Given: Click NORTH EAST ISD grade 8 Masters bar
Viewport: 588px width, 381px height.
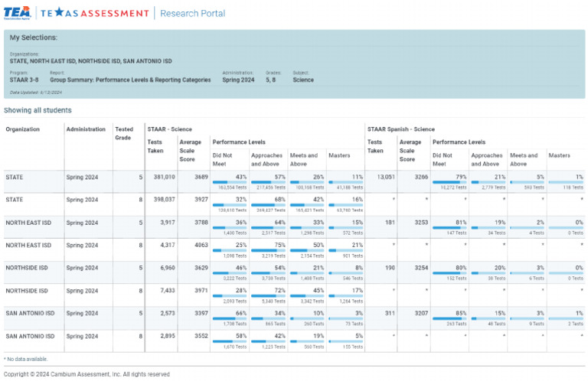Looking at the screenshot, I should pos(345,250).
